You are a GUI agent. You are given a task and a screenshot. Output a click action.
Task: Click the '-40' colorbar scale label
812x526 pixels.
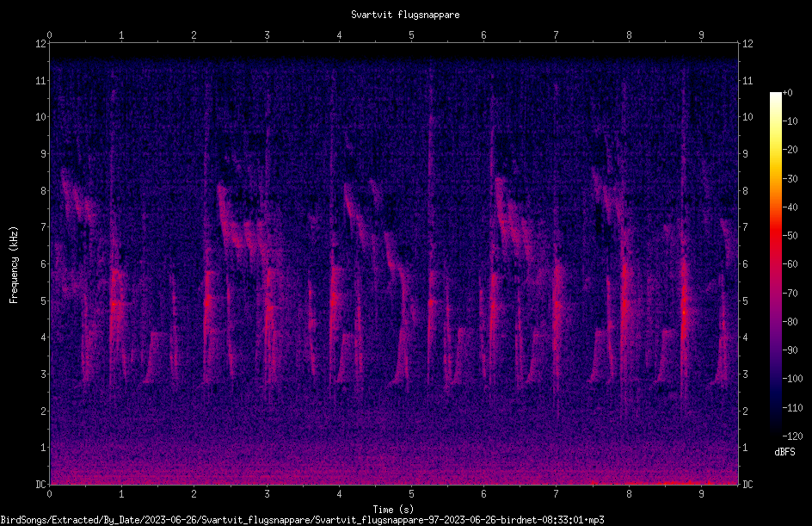(x=790, y=207)
